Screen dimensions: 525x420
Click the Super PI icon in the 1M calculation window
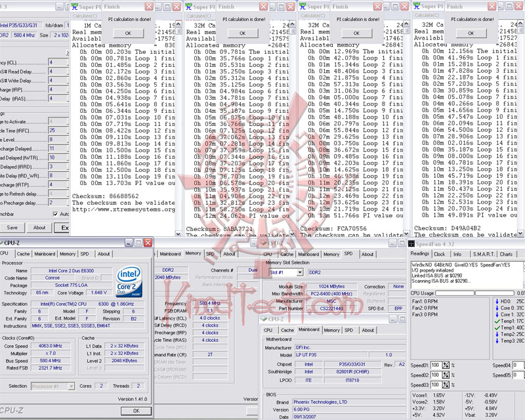coord(74,7)
